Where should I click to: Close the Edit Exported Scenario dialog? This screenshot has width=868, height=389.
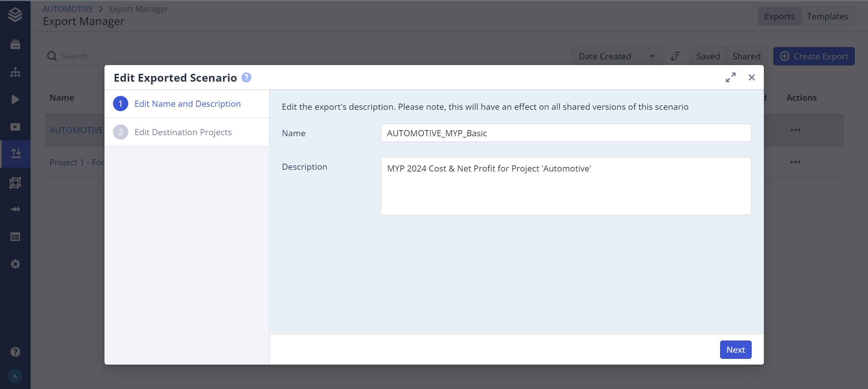tap(752, 78)
